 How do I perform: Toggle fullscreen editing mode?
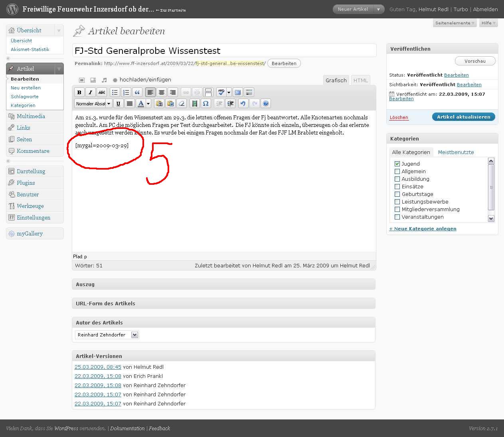[x=238, y=93]
